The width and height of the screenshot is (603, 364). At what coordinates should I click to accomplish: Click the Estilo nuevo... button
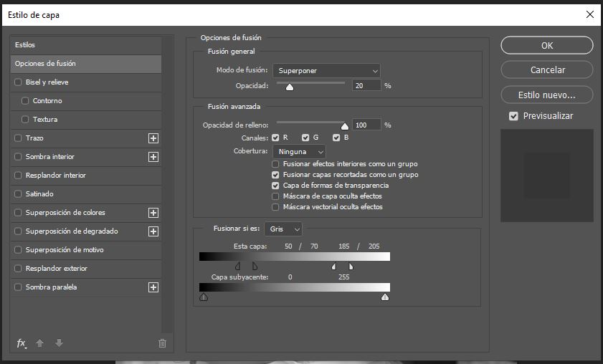click(x=547, y=95)
